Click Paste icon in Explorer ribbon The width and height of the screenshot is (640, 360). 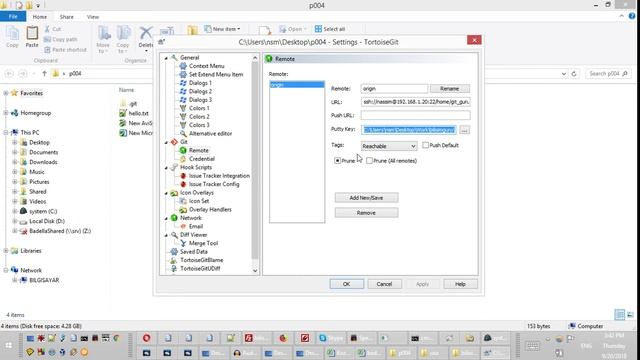point(32,37)
